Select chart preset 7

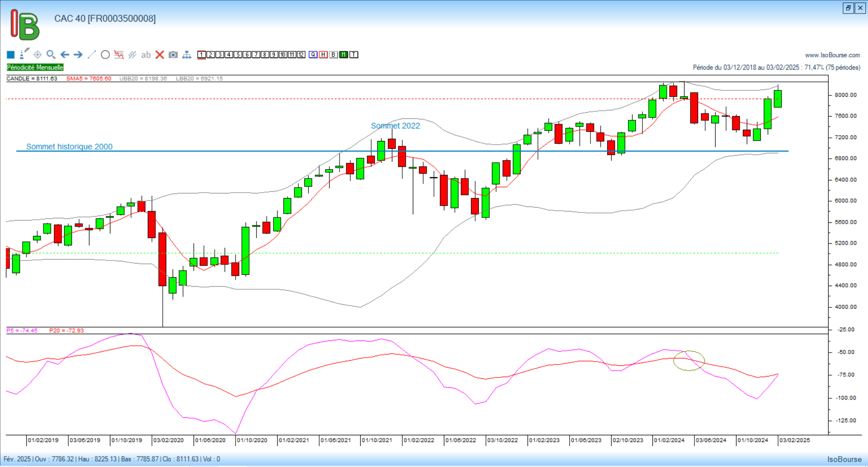coord(256,55)
